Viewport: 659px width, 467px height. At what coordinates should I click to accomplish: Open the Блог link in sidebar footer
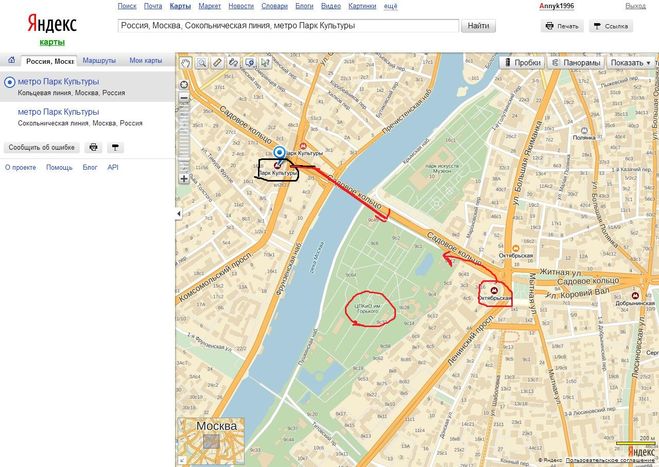[90, 167]
